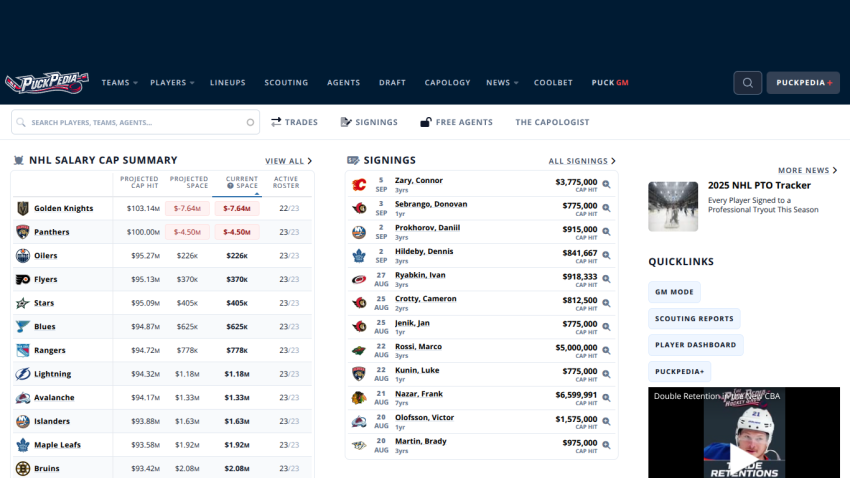This screenshot has height=478, width=850.
Task: Open the PuckPedia+ quicklink
Action: point(679,372)
